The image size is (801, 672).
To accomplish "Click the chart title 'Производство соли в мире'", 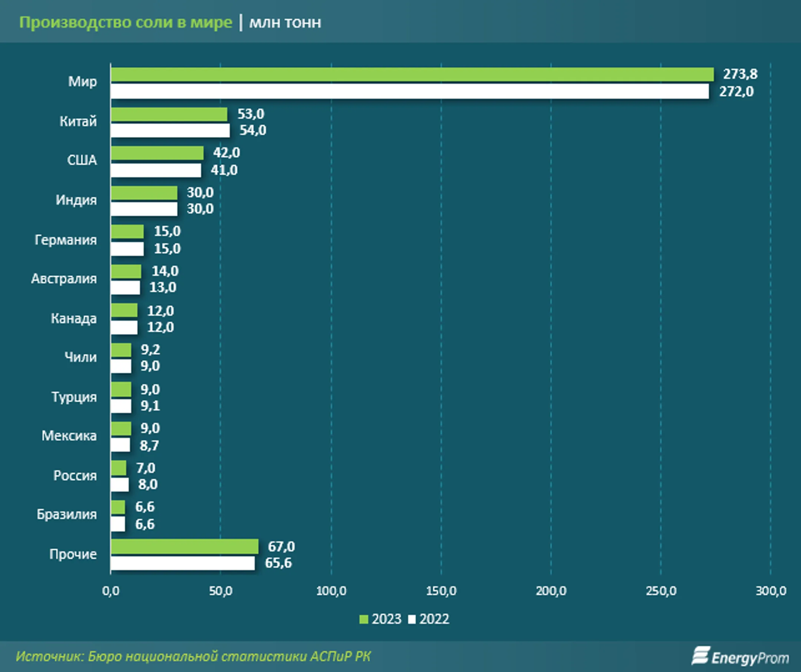I will point(125,23).
